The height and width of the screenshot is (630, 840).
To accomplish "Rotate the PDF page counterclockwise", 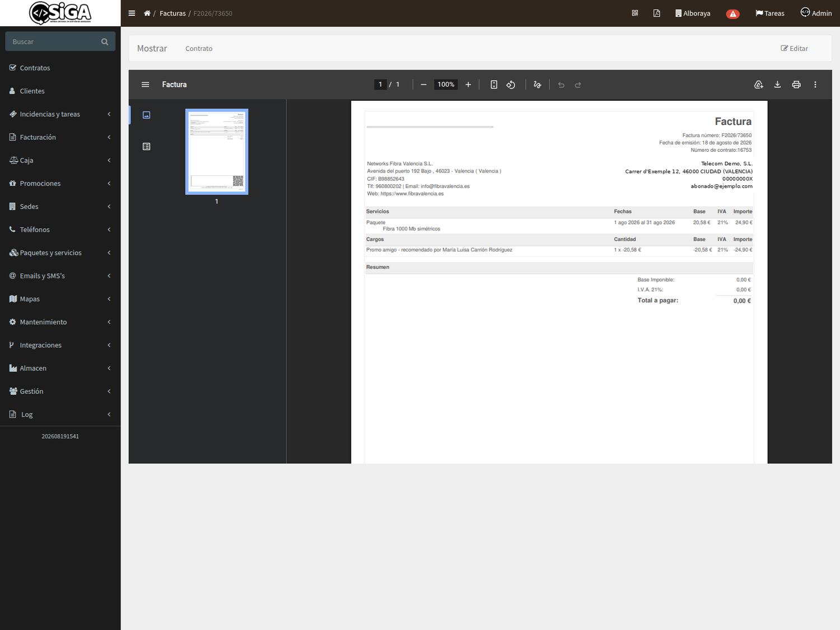I will click(511, 85).
